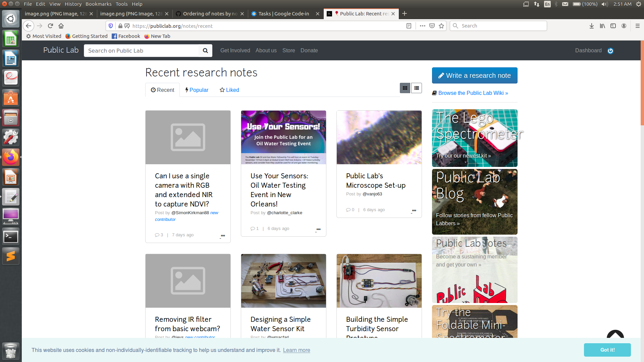Open Firefox downloads arrow icon
This screenshot has width=644, height=362.
pyautogui.click(x=591, y=26)
